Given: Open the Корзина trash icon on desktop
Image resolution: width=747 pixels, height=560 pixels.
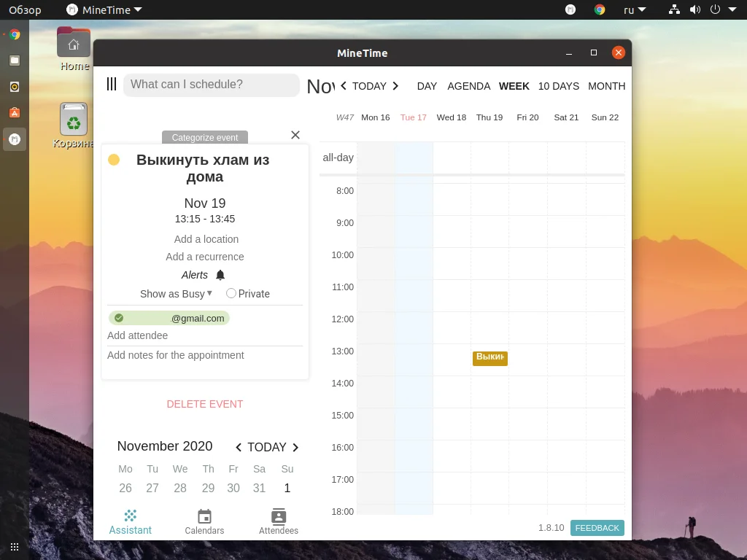Looking at the screenshot, I should tap(74, 125).
